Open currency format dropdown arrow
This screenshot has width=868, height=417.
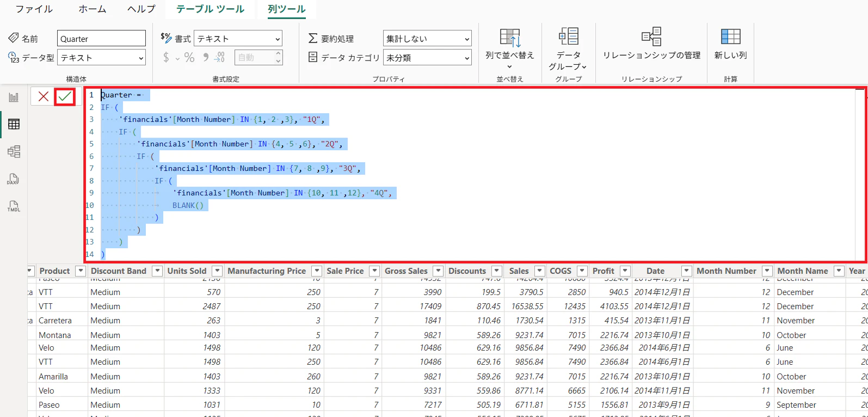click(177, 58)
